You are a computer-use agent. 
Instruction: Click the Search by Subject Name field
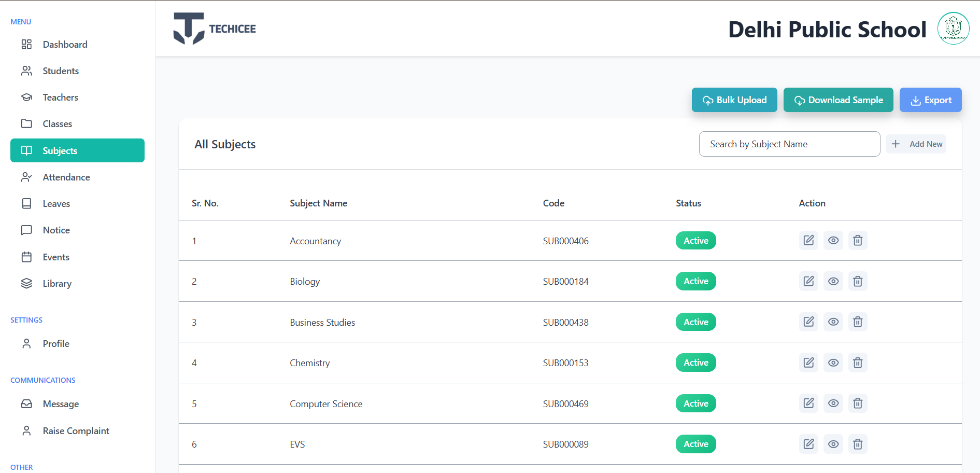[x=789, y=144]
